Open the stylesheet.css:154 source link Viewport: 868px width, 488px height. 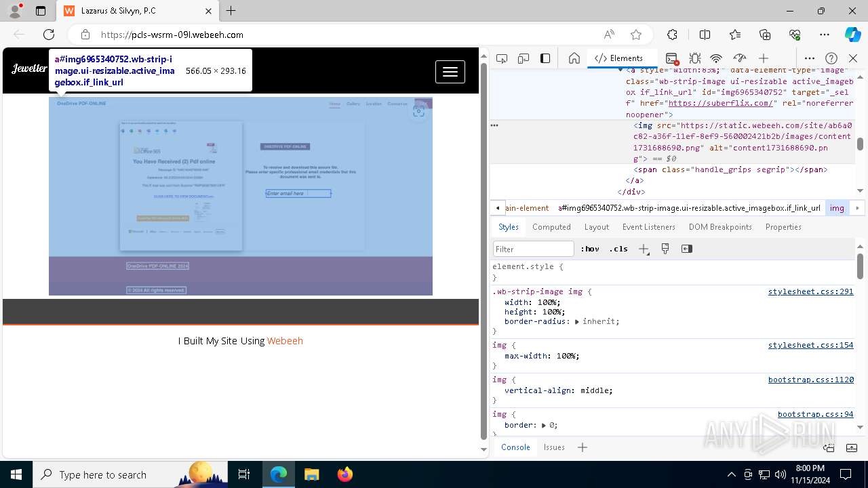pos(810,345)
